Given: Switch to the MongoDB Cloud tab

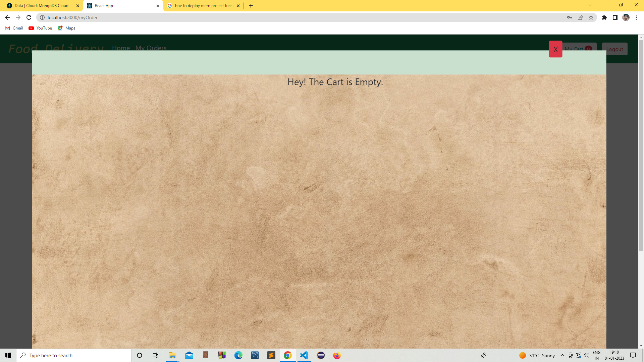Looking at the screenshot, I should (42, 6).
